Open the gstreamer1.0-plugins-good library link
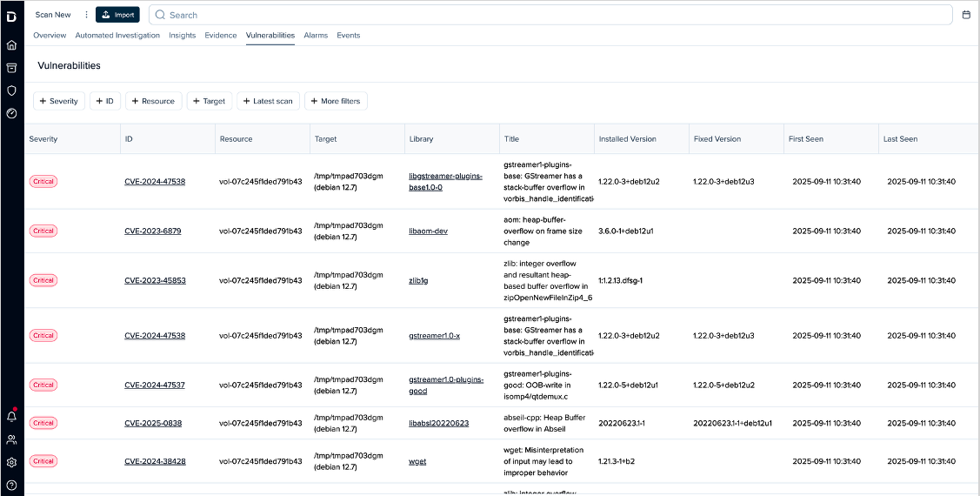 pos(445,385)
